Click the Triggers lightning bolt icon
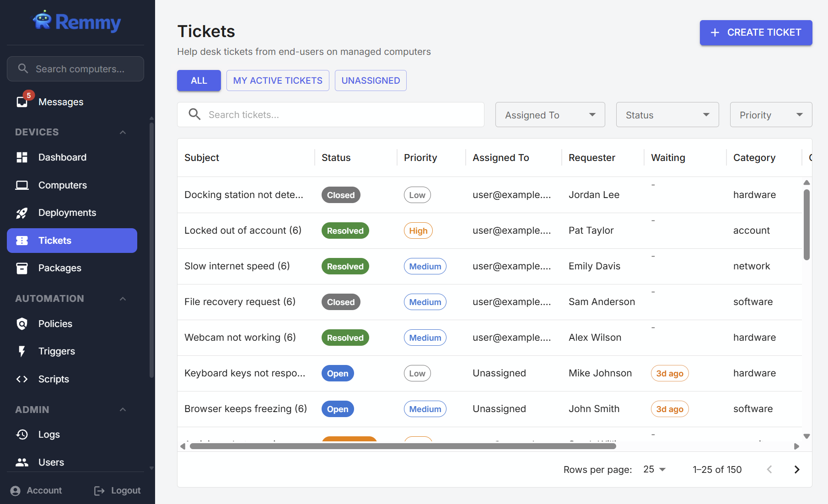The width and height of the screenshot is (828, 504). (22, 351)
